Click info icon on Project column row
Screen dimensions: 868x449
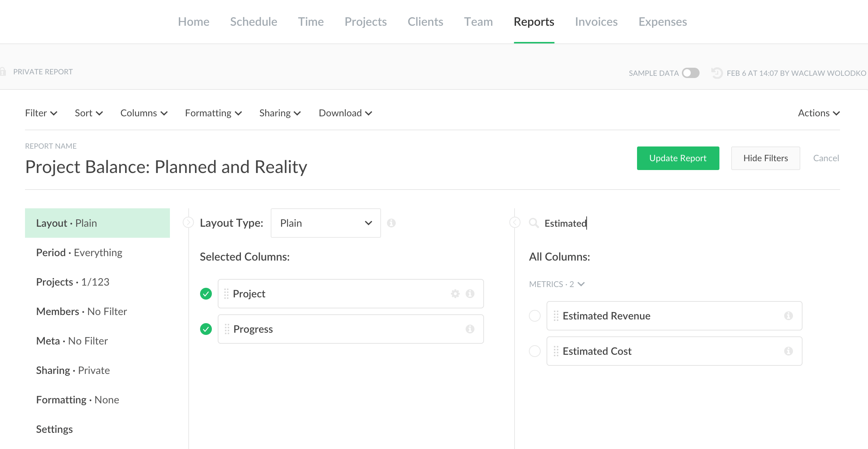[470, 294]
